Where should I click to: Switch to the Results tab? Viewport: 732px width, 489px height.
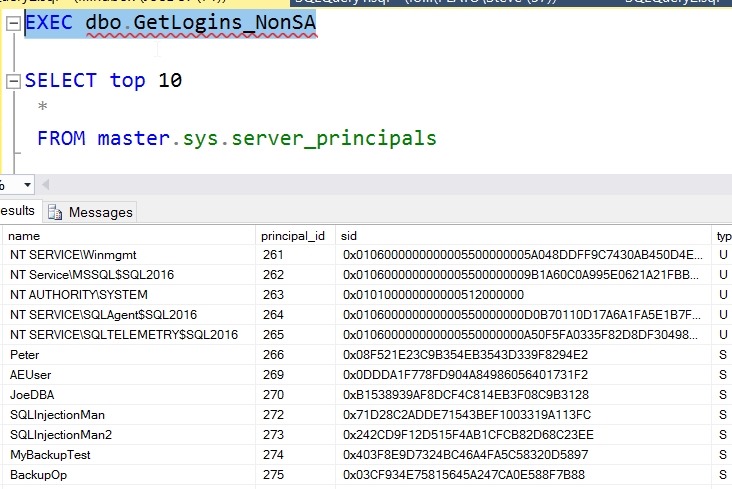point(17,211)
